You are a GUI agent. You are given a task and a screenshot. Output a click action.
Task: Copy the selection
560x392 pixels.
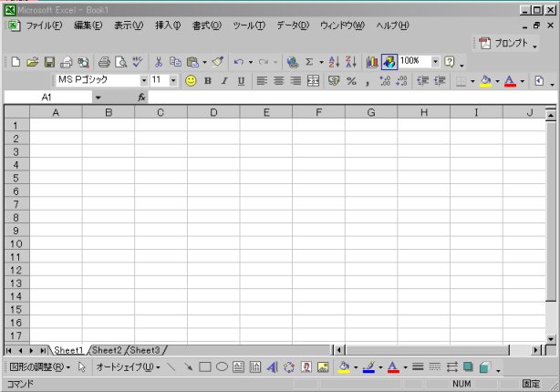tap(175, 62)
